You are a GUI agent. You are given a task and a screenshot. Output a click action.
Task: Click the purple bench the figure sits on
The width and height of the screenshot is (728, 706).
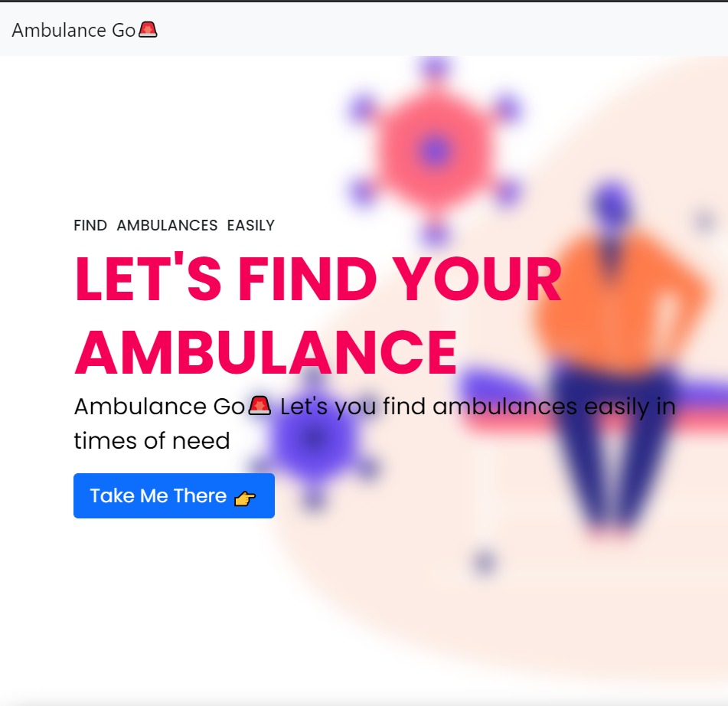[594, 400]
